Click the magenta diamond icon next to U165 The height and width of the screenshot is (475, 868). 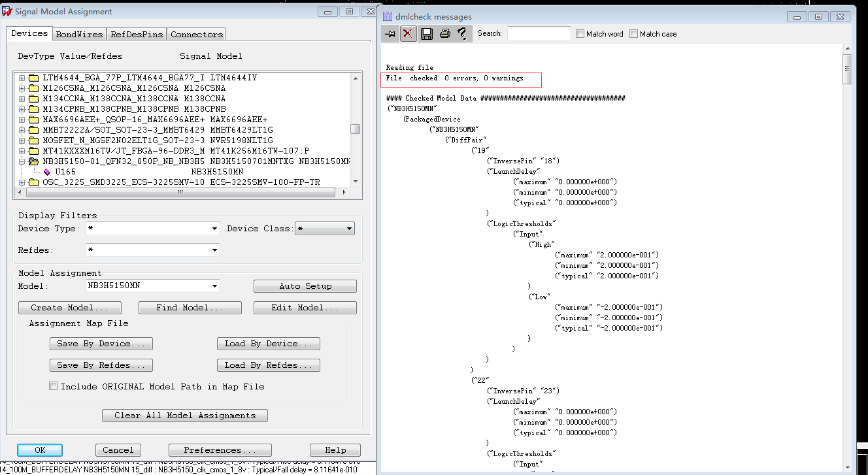pos(46,172)
